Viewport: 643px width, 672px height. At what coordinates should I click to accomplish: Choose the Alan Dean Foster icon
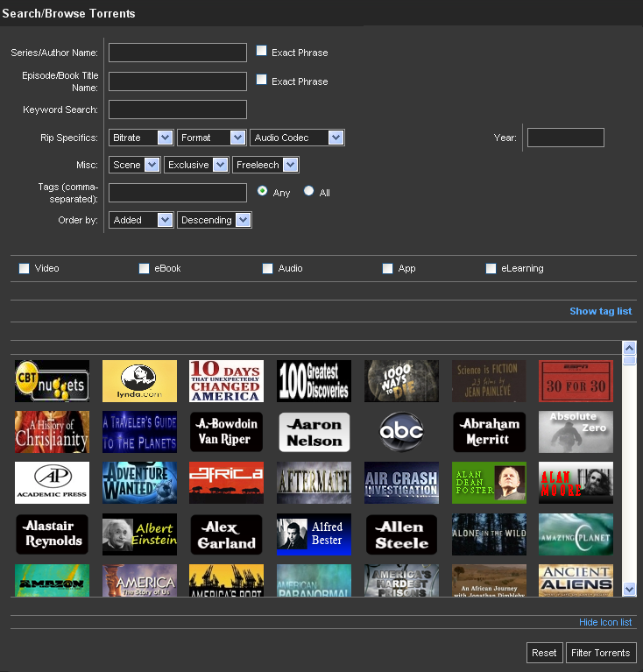(489, 483)
